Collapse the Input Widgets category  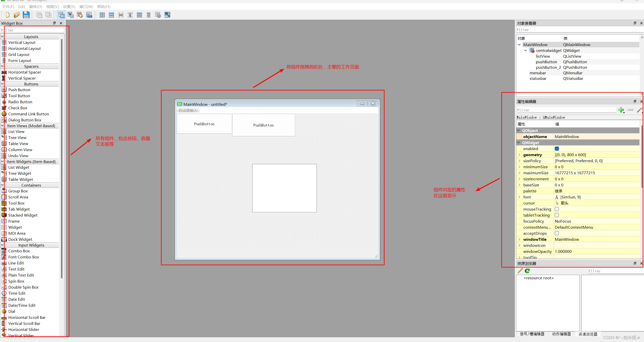[2, 245]
